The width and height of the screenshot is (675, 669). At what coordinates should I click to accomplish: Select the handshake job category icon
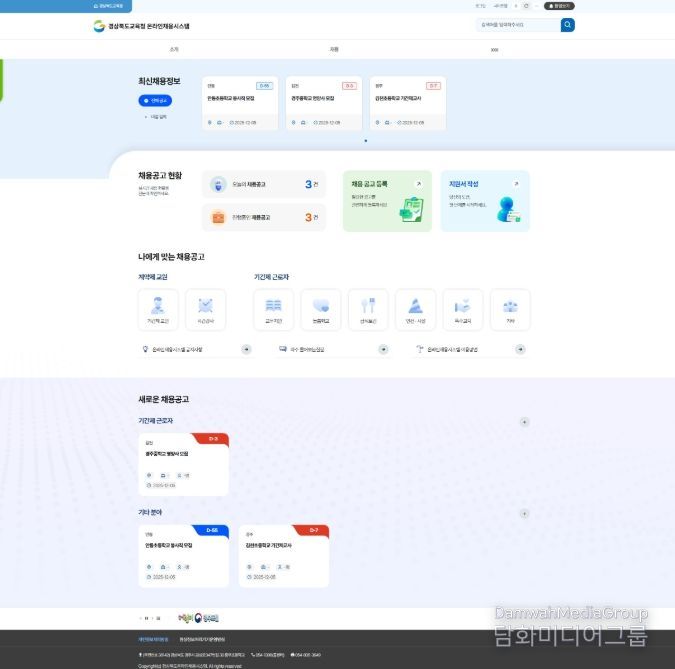tap(463, 309)
